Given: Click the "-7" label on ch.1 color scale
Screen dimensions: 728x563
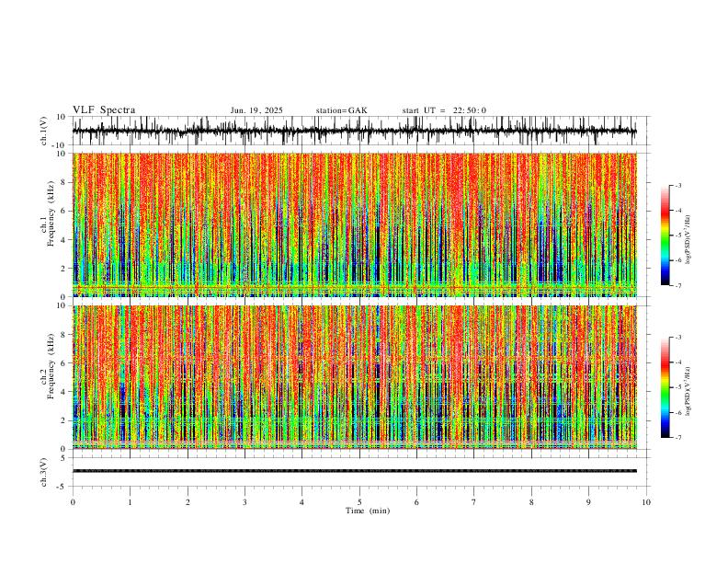Looking at the screenshot, I should click(x=677, y=285).
